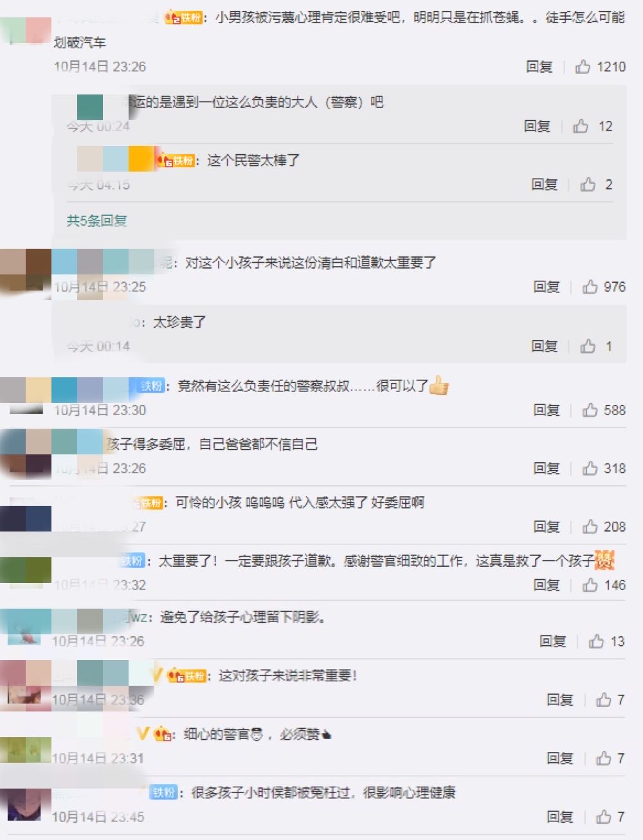Like the comment with 146 likes
Viewport: 643px width, 840px height.
click(x=590, y=585)
